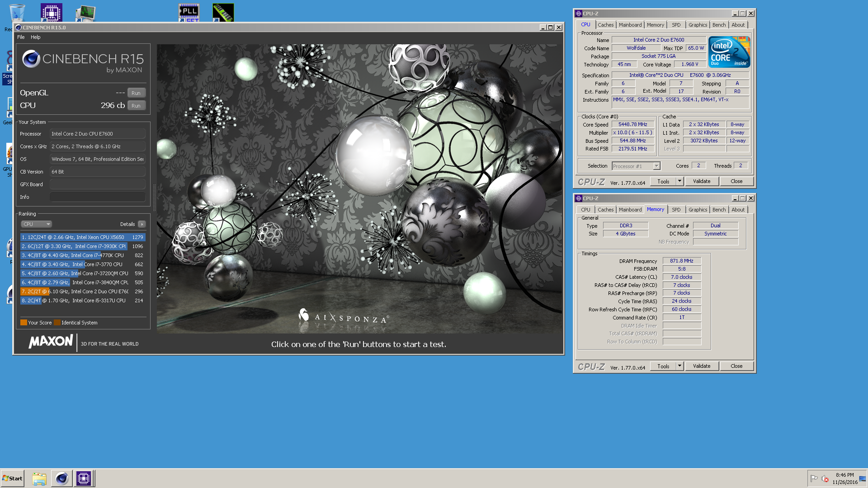Open the CPU-Z desktop shortcut icon
Image resolution: width=868 pixels, height=488 pixels.
51,13
